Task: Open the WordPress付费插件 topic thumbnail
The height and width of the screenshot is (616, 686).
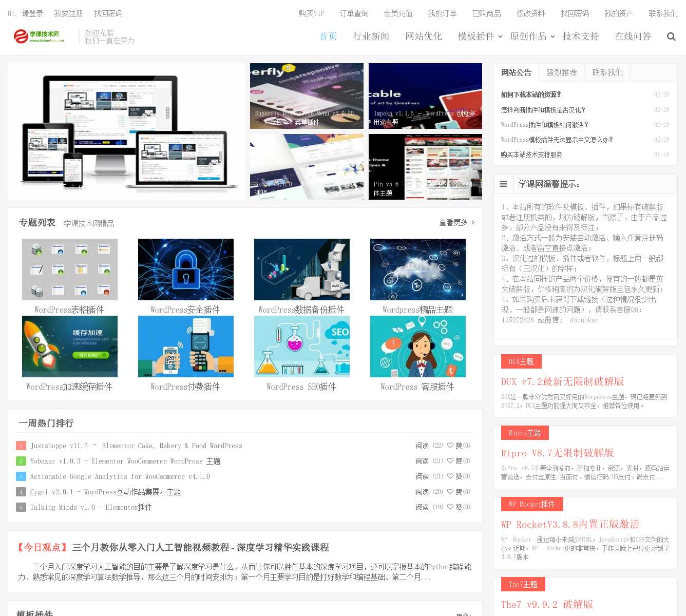Action: click(186, 346)
